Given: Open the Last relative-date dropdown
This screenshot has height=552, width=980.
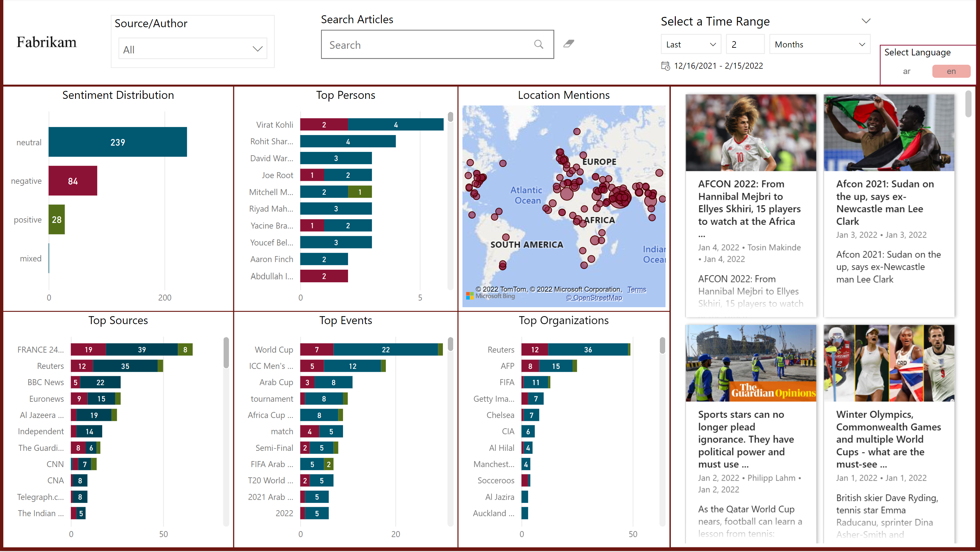Looking at the screenshot, I should coord(690,44).
